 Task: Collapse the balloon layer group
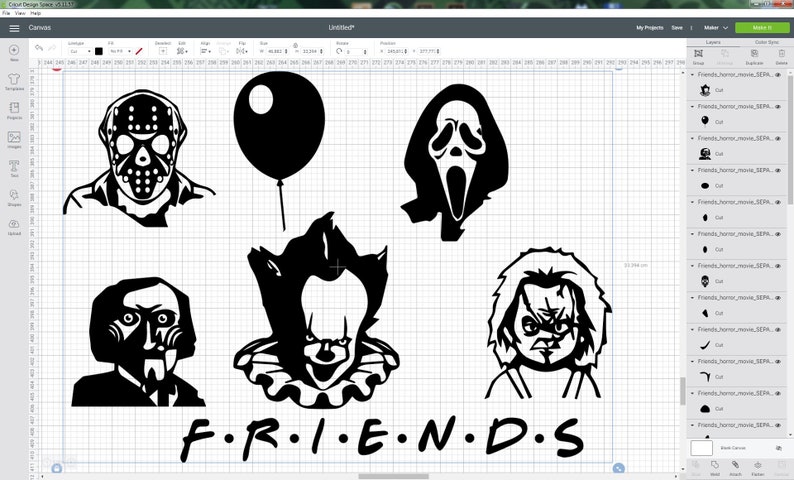click(x=693, y=107)
